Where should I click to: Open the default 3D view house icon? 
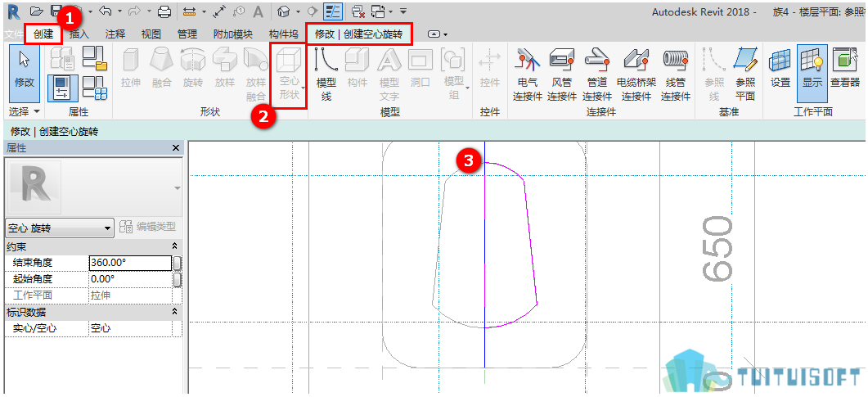coord(284,11)
